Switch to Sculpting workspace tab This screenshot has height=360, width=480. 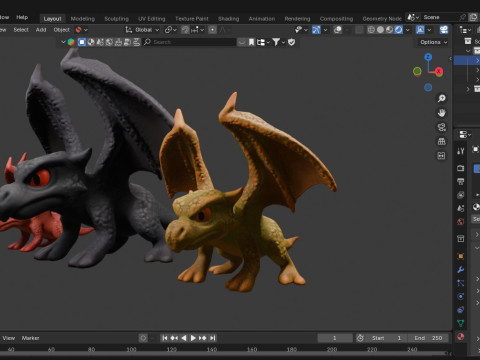pyautogui.click(x=116, y=19)
